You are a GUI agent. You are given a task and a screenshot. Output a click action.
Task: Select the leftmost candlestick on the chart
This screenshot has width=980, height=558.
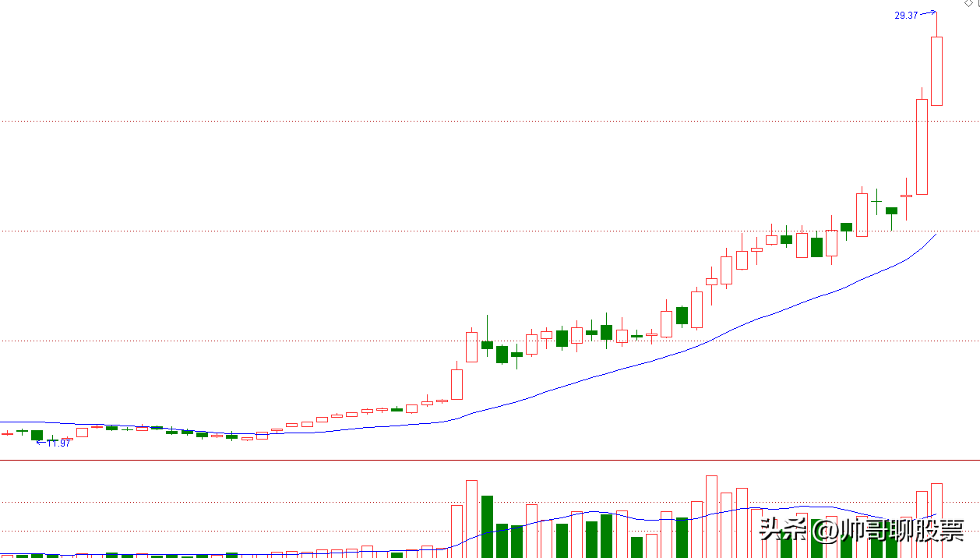[x=7, y=433]
